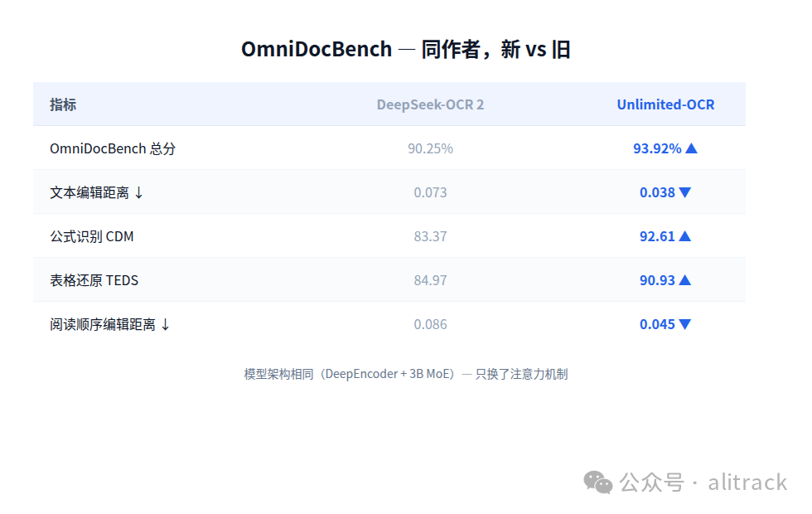Click the down triangle beside 0.038
Viewport: 812px width, 514px height.
tap(684, 192)
